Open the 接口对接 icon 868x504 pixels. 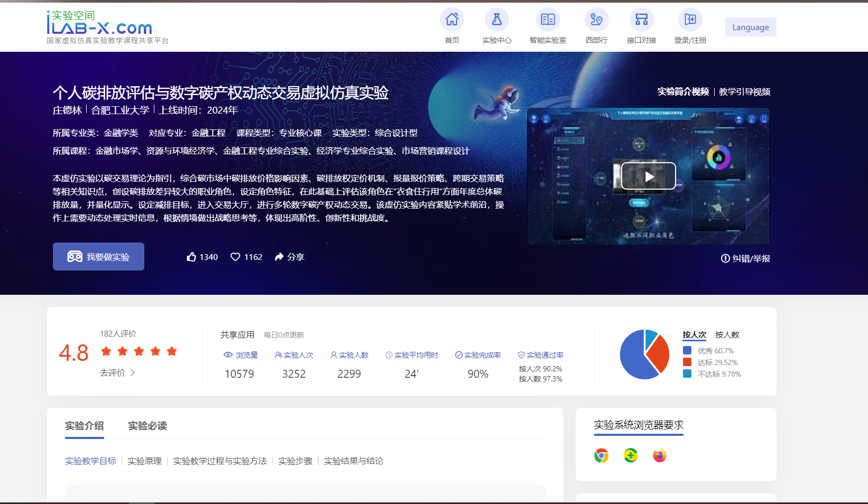[x=641, y=20]
